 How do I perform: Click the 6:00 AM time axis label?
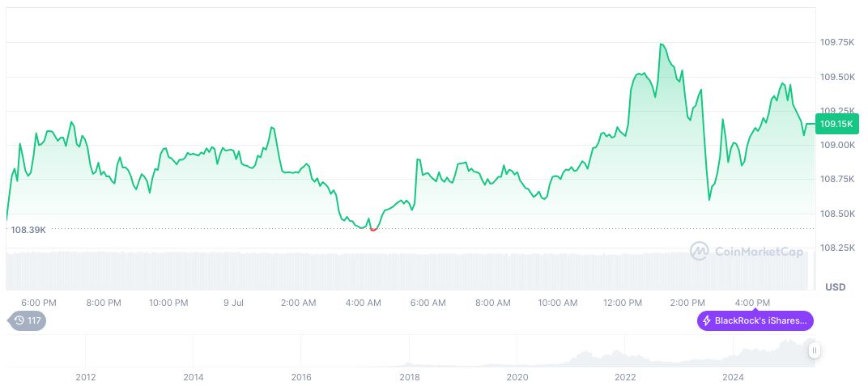(x=428, y=303)
